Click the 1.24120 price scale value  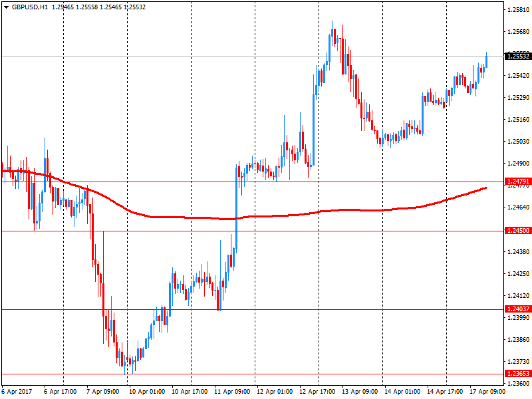click(518, 295)
